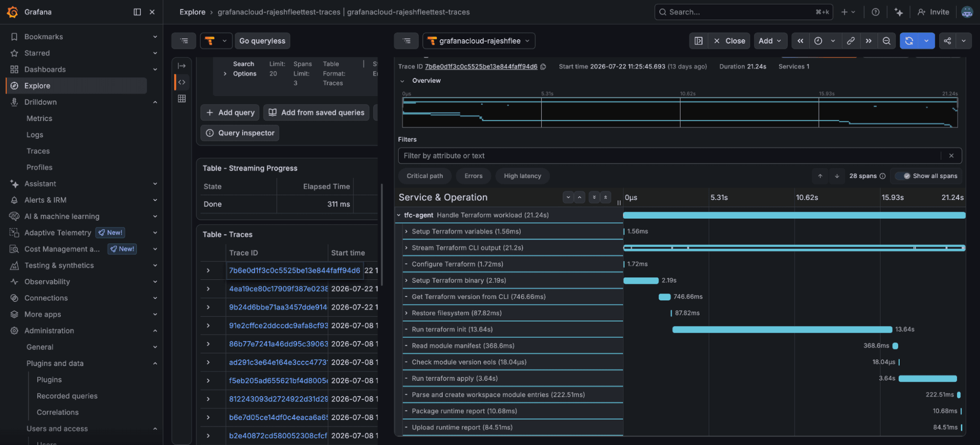Click the trace overview minimap
This screenshot has height=445, width=980.
tap(679, 113)
